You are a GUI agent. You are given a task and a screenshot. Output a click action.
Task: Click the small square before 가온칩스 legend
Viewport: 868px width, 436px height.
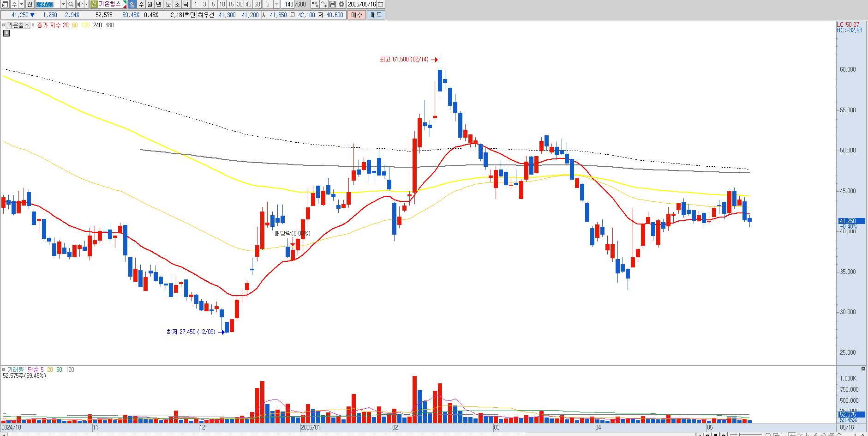[3, 25]
